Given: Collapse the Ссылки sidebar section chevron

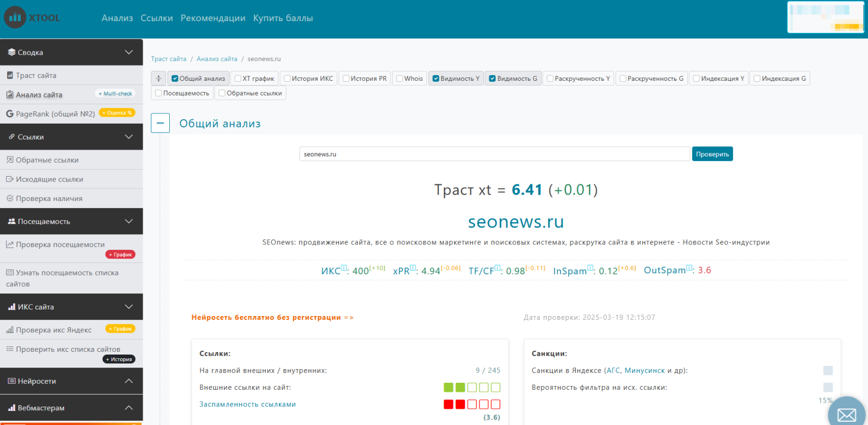Looking at the screenshot, I should (x=129, y=137).
